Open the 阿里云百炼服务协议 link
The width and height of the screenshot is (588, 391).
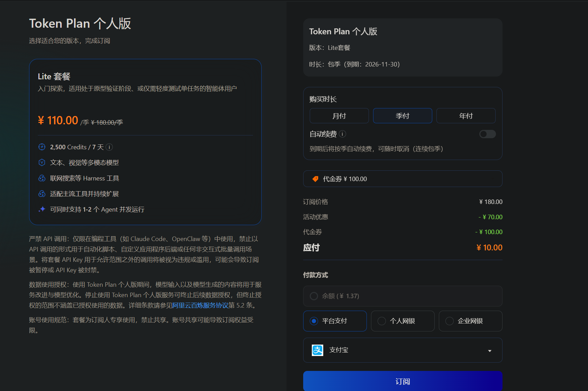click(200, 305)
